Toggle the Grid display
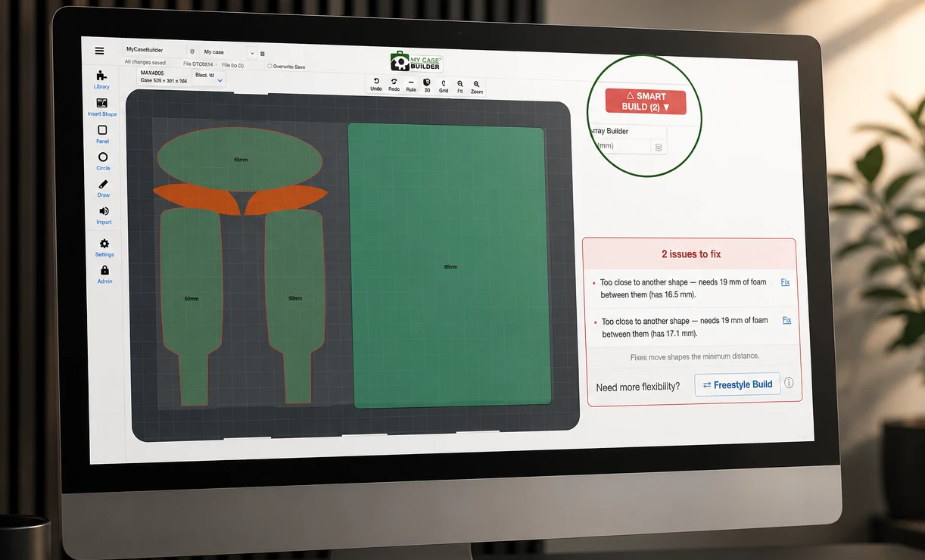925x560 pixels. point(444,86)
